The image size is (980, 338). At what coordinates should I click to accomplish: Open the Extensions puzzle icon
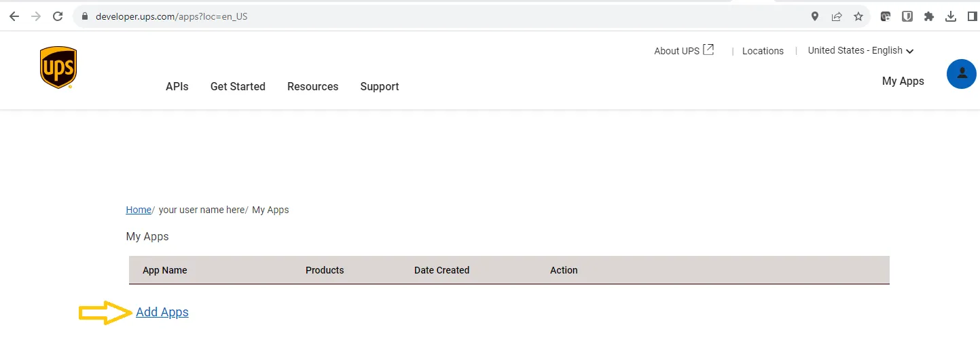[928, 16]
